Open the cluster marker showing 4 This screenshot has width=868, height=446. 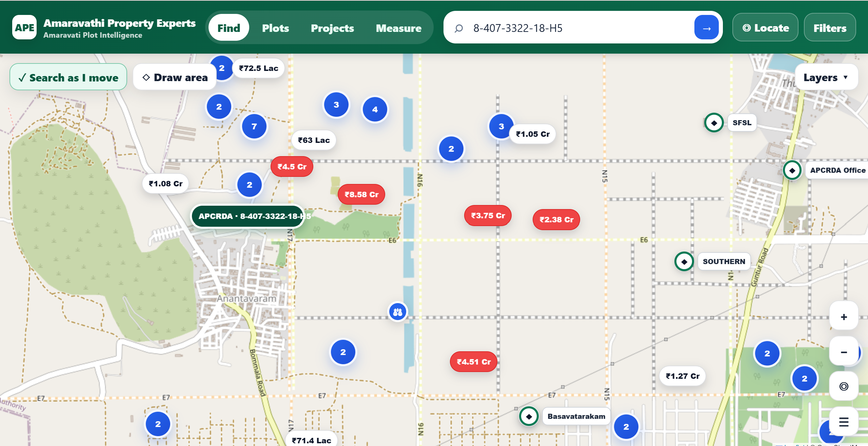tap(375, 110)
